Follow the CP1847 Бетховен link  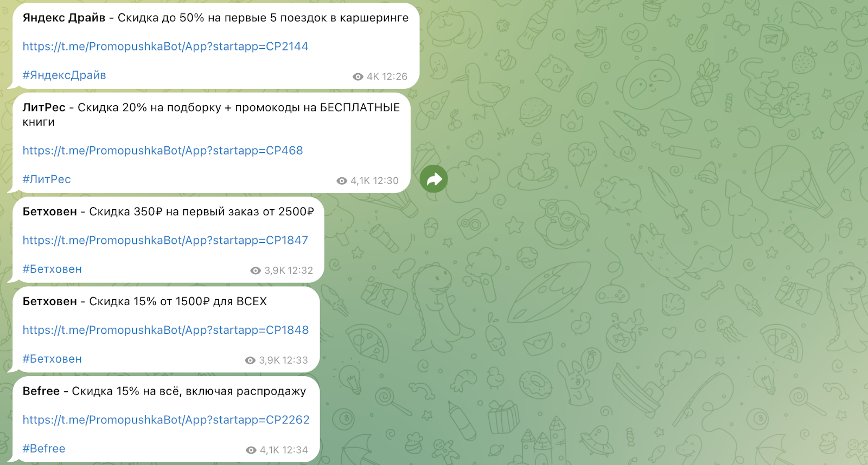click(165, 241)
